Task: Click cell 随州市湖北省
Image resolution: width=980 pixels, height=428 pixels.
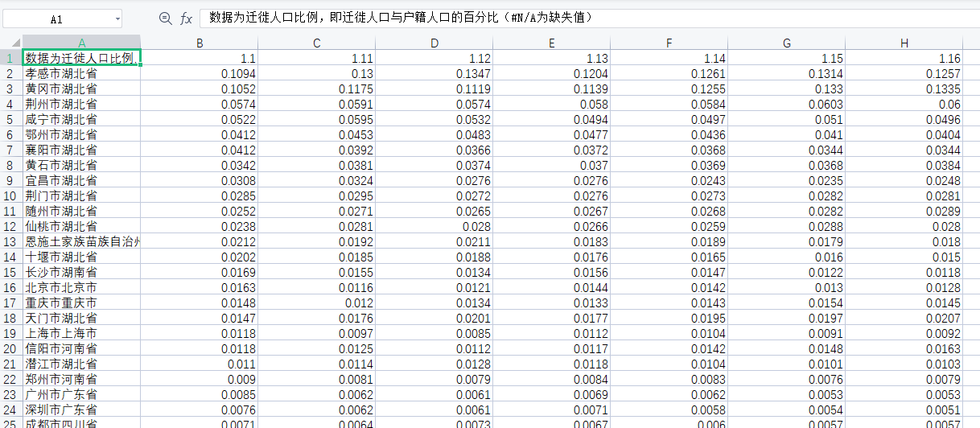Action: tap(81, 211)
